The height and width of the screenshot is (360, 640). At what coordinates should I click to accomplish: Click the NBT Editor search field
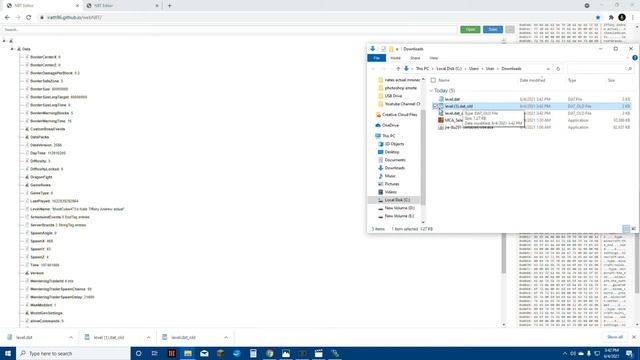tap(229, 29)
